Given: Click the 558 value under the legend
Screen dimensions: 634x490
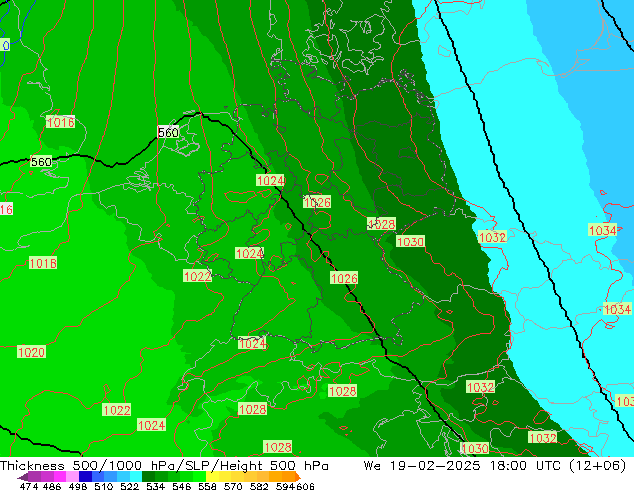Looking at the screenshot, I should click(x=207, y=486).
